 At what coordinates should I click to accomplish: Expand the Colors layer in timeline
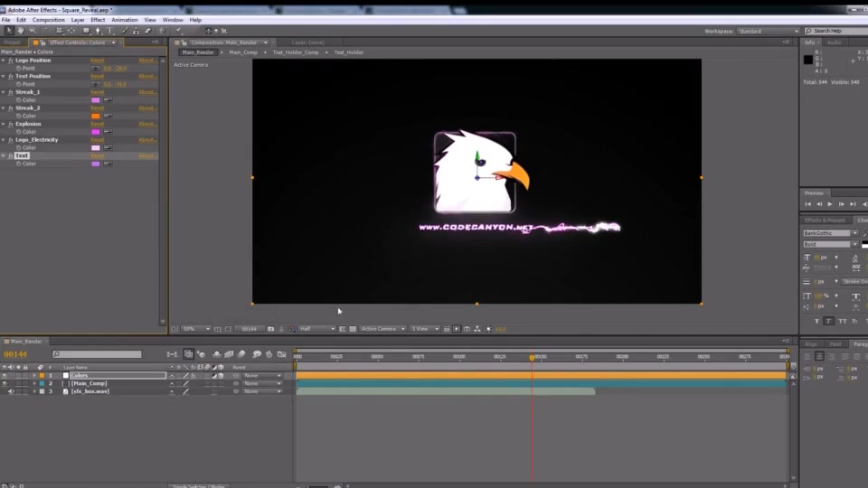[x=34, y=376]
